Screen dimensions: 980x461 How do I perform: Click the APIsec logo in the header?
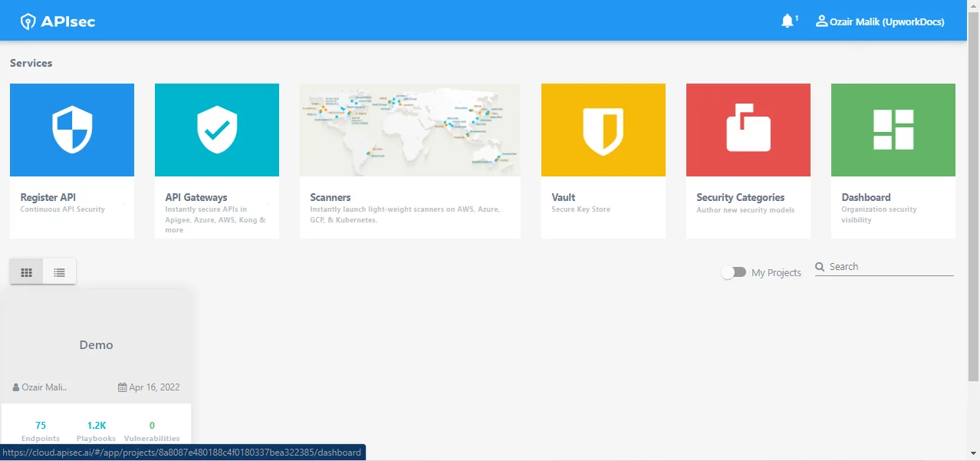point(56,21)
